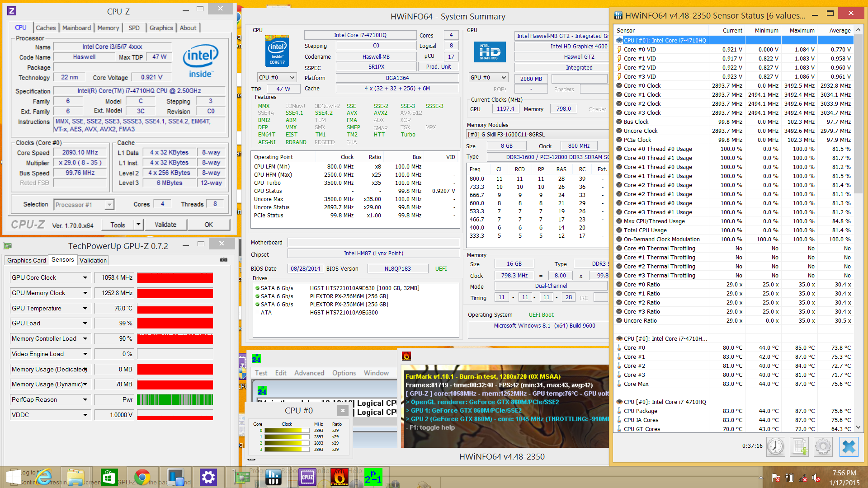Click the OK button in CPU-Z
868x488 pixels.
[208, 225]
